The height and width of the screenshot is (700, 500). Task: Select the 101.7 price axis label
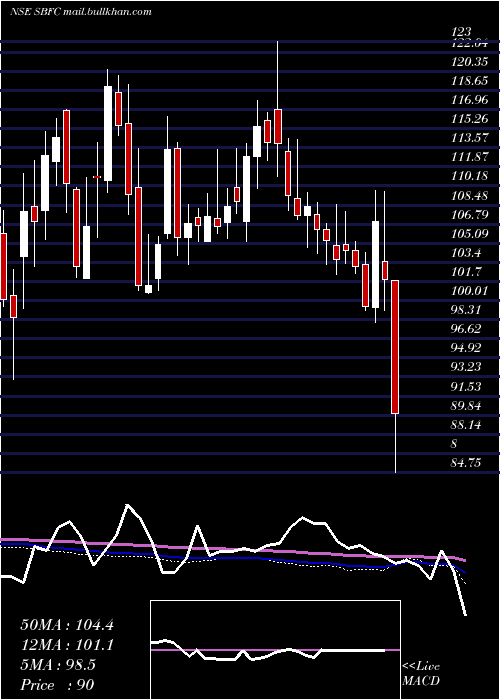click(x=466, y=271)
